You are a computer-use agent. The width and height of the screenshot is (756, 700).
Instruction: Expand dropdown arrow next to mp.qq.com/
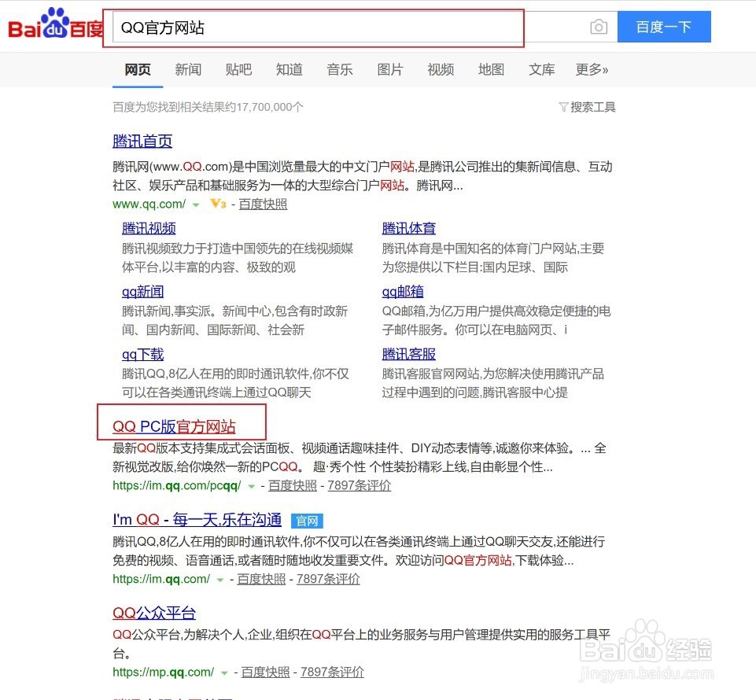pyautogui.click(x=224, y=673)
